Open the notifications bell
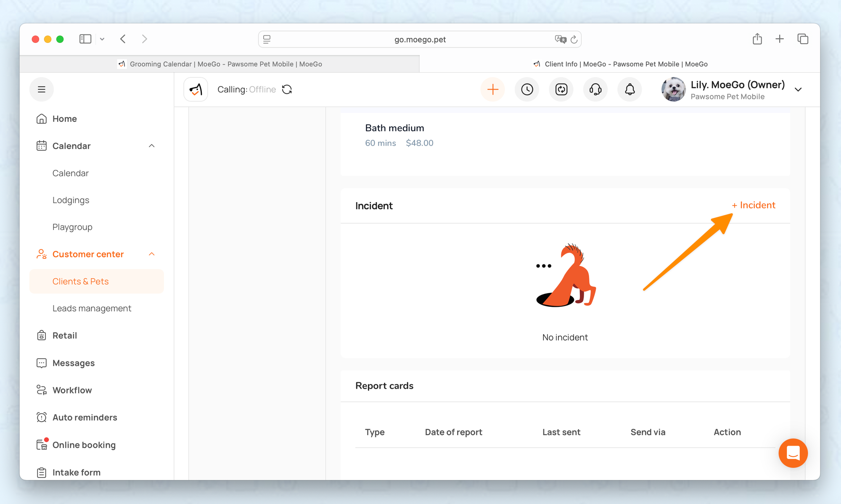 629,90
